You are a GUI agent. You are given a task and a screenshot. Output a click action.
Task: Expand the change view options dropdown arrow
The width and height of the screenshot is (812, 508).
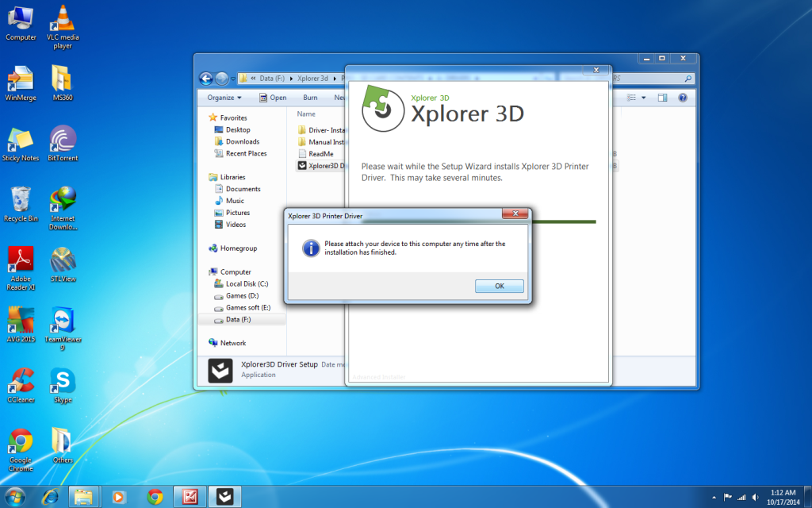643,98
